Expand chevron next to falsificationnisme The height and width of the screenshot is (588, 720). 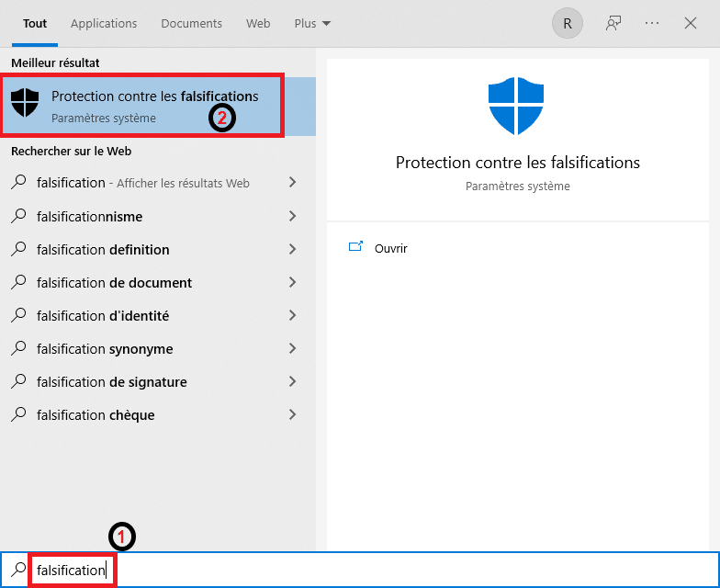click(292, 215)
